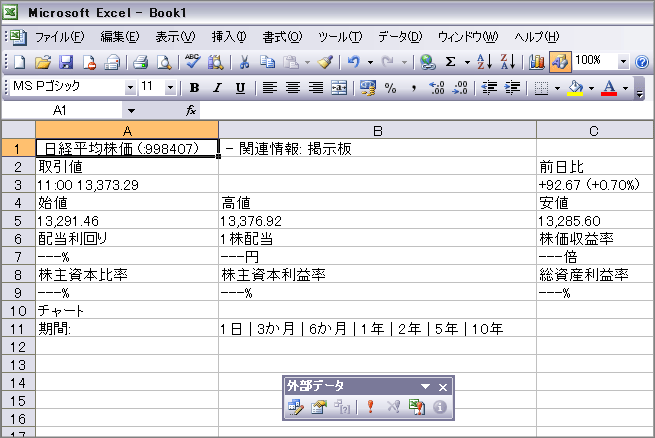Open Excel Help with the question mark icon
655x438 pixels.
click(x=642, y=63)
